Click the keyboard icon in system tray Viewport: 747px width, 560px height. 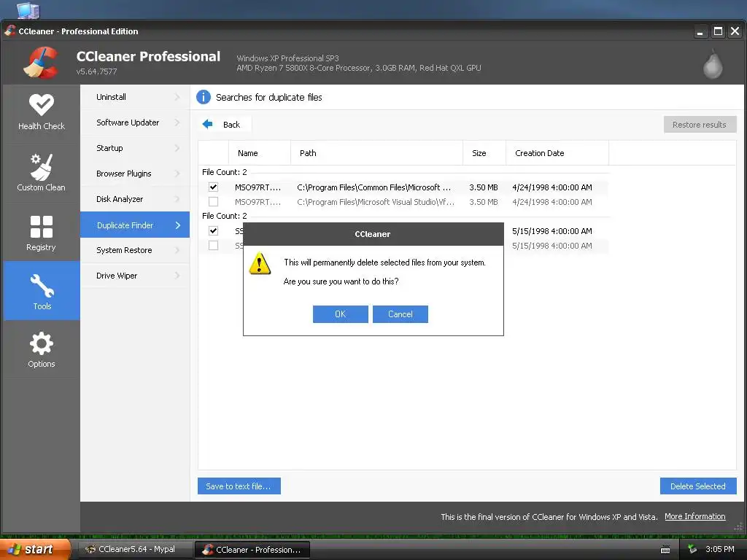pos(665,550)
